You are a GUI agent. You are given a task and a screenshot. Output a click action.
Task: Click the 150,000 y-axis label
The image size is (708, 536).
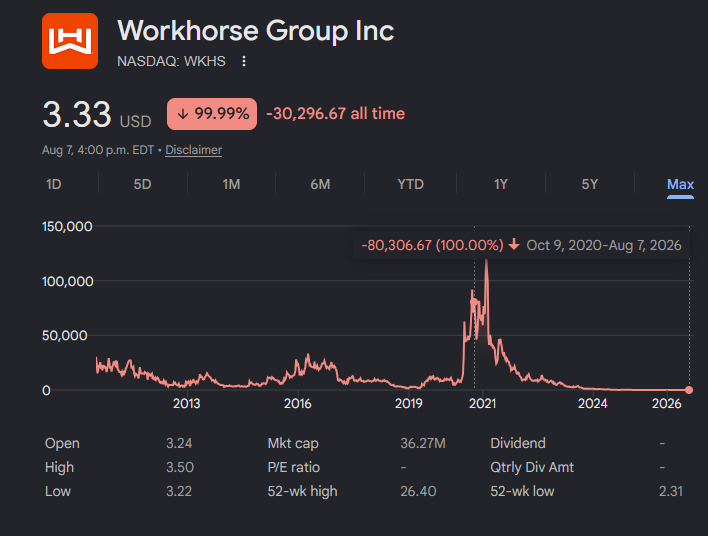coord(67,226)
